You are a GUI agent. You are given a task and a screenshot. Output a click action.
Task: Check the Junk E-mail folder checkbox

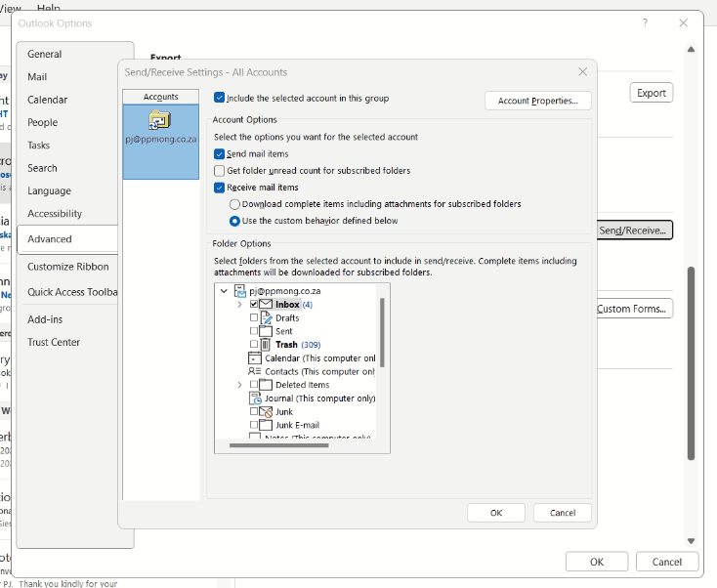point(254,425)
